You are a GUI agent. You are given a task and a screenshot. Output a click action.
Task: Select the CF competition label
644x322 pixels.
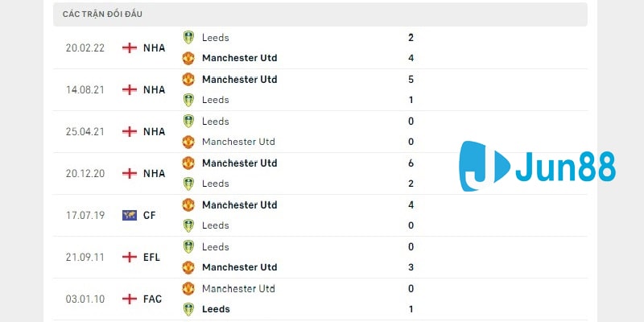[150, 215]
